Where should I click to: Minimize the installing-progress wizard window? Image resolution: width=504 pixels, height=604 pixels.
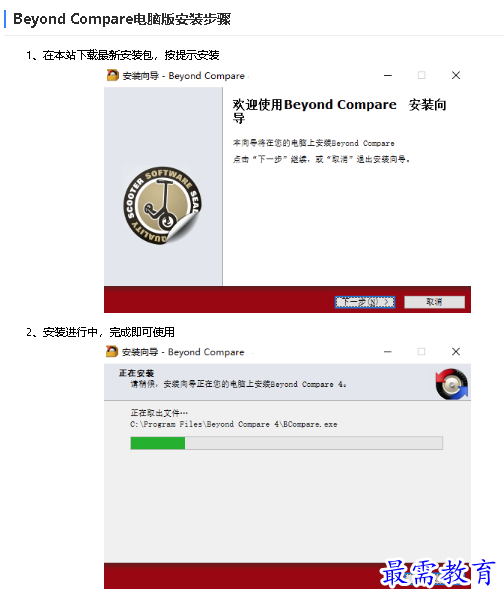coord(388,352)
